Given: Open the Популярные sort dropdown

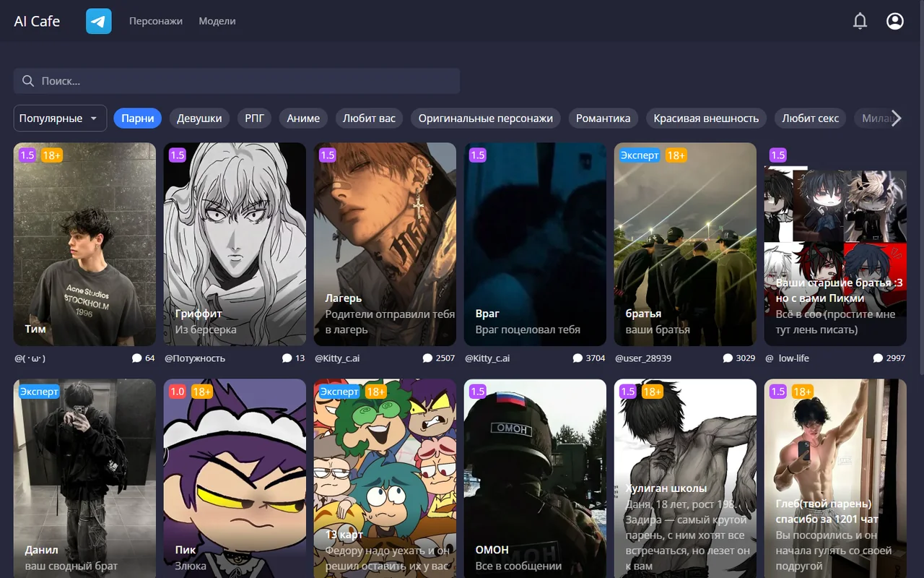Looking at the screenshot, I should (x=60, y=118).
